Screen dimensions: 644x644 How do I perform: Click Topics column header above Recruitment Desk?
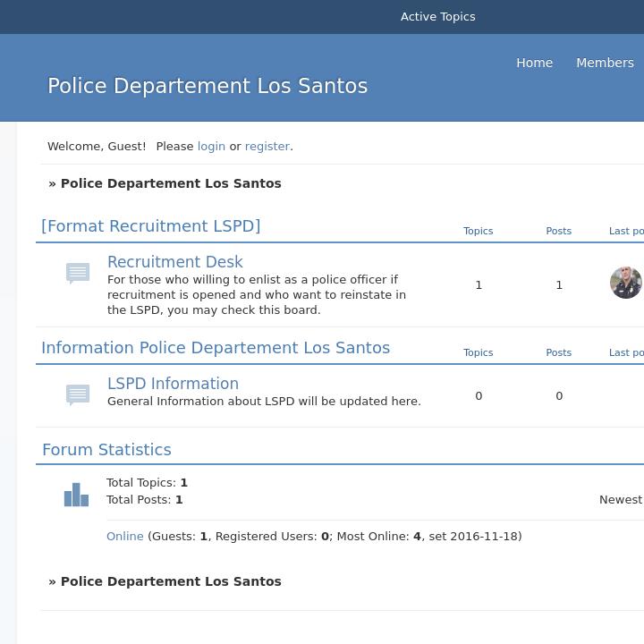pos(478,231)
